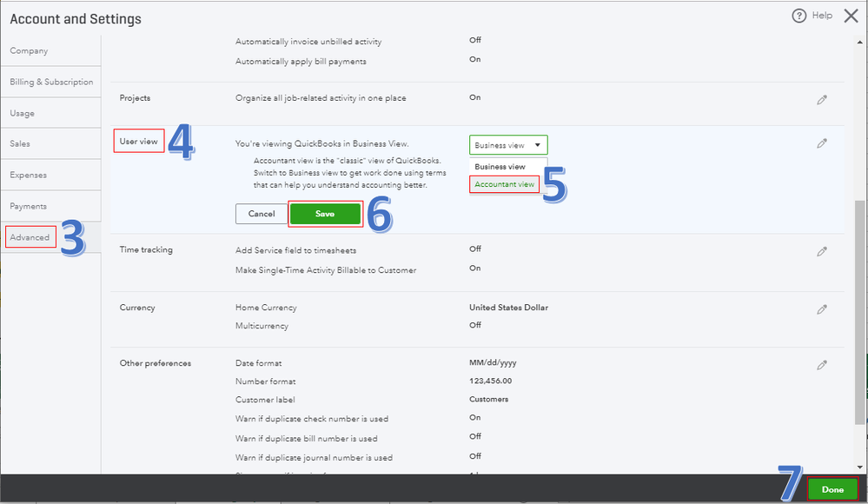
Task: Click the Customer label row
Action: pos(265,400)
